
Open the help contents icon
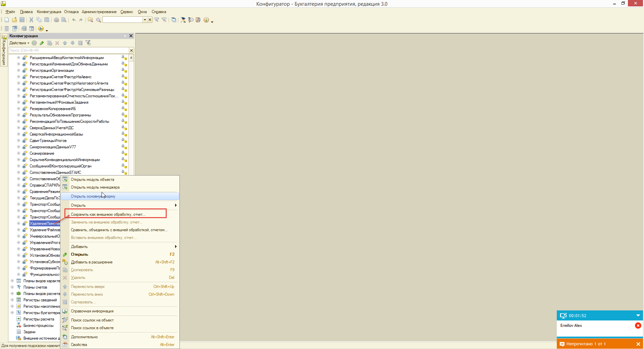tap(198, 20)
